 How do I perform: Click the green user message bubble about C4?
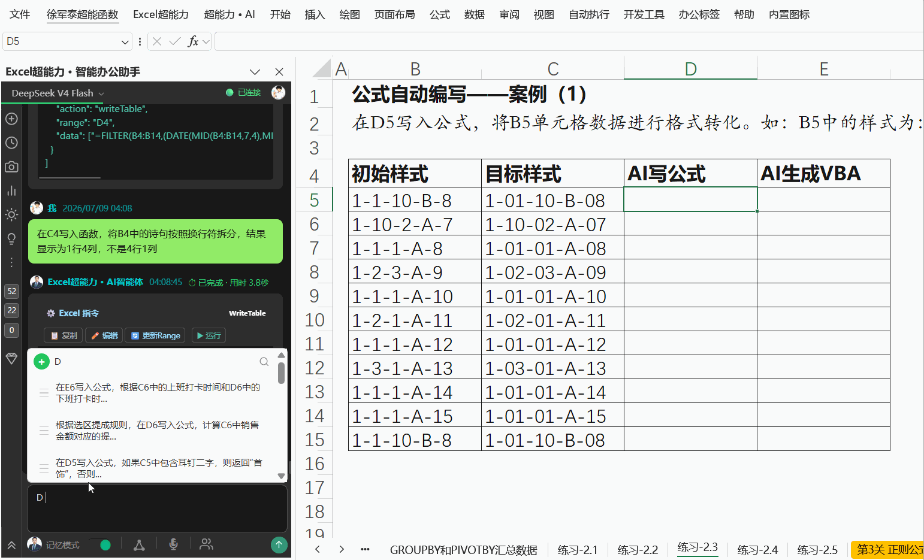click(155, 241)
